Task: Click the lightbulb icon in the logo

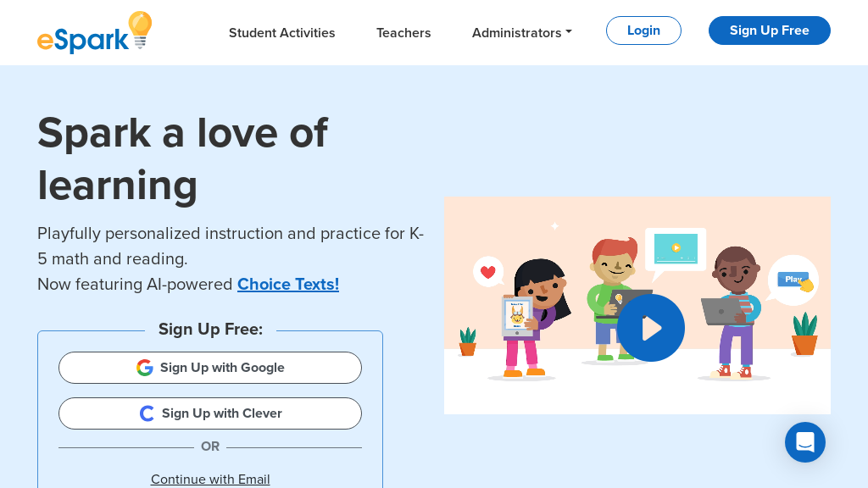Action: click(140, 29)
